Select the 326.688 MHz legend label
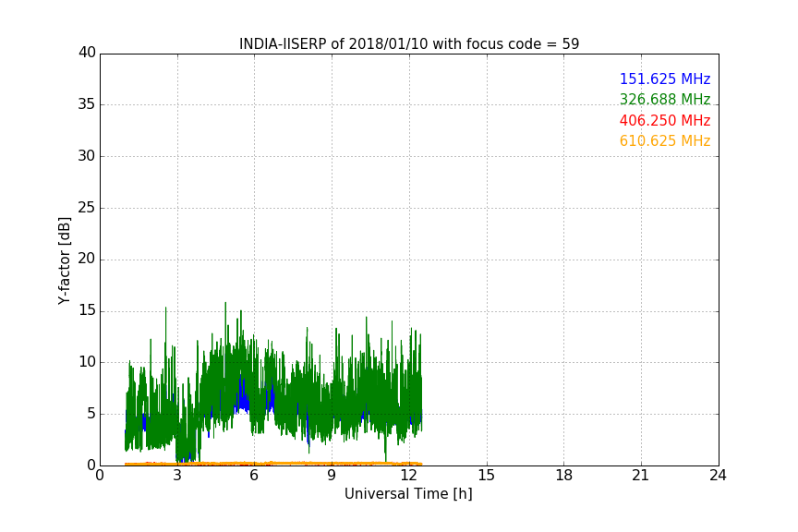 coord(665,99)
